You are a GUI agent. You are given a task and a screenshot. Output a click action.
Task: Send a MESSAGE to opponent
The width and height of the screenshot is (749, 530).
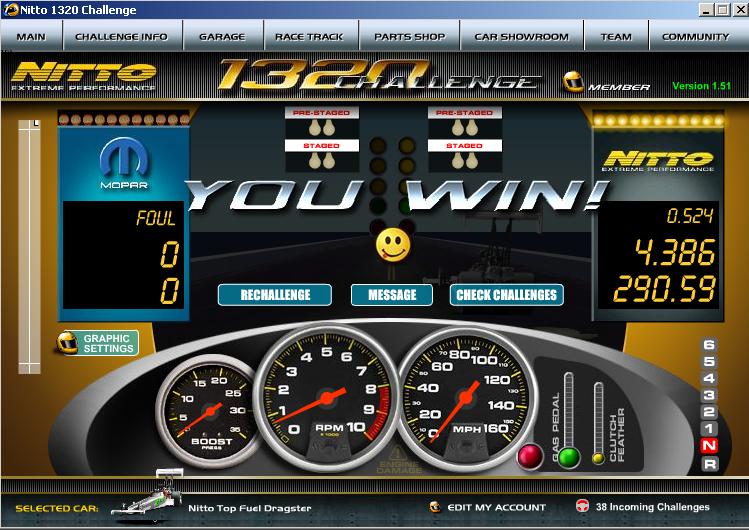tap(392, 295)
